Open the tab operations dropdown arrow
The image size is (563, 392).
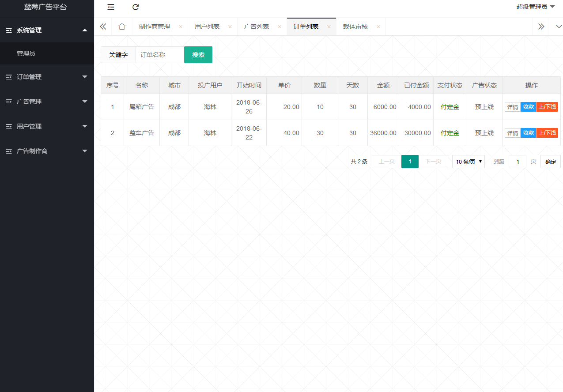tap(559, 26)
